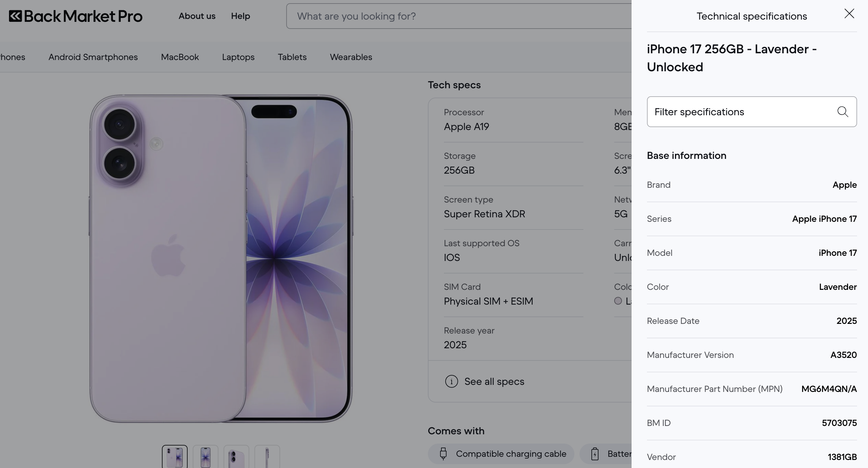Image resolution: width=868 pixels, height=468 pixels.
Task: Select the fourth side-view thumbnail
Action: pos(267,457)
